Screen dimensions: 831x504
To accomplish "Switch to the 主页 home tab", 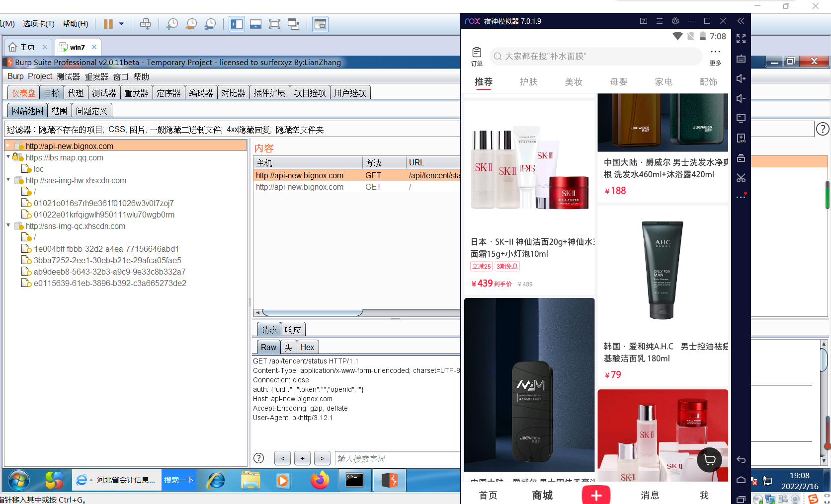I will click(x=27, y=47).
